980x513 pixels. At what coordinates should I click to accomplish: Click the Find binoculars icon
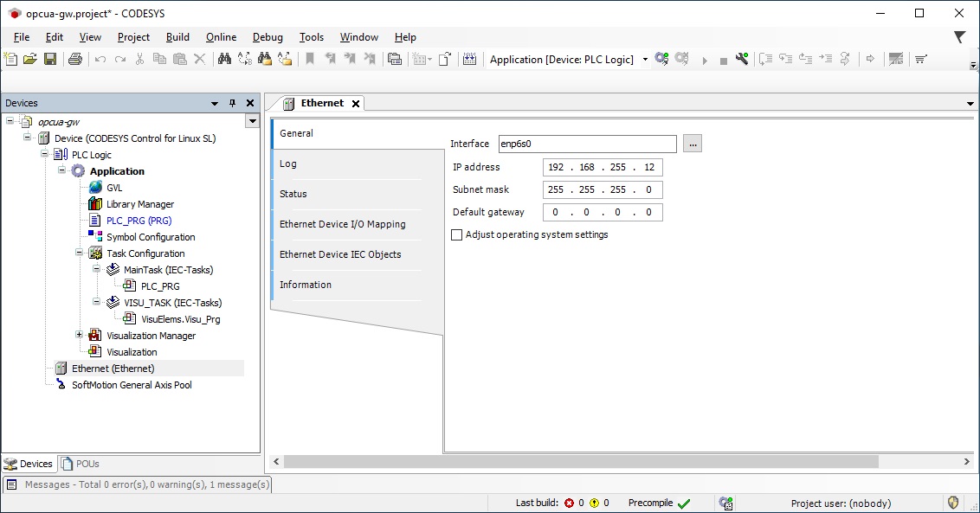pyautogui.click(x=224, y=60)
